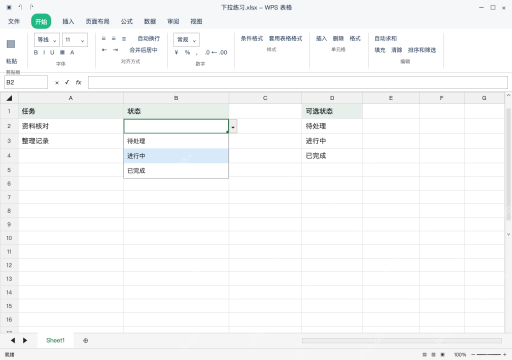Apply percent % style
This screenshot has width=512, height=360.
point(187,52)
